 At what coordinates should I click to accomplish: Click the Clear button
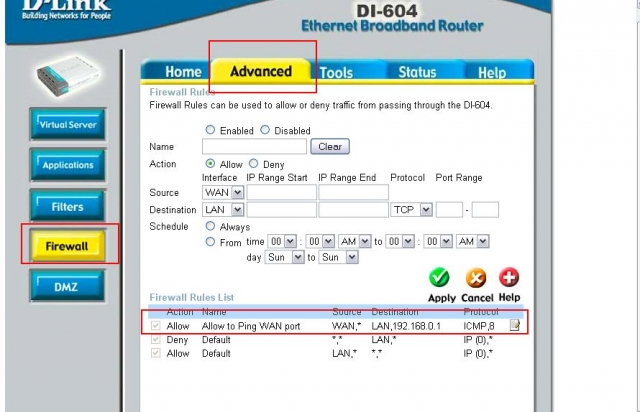[x=329, y=146]
